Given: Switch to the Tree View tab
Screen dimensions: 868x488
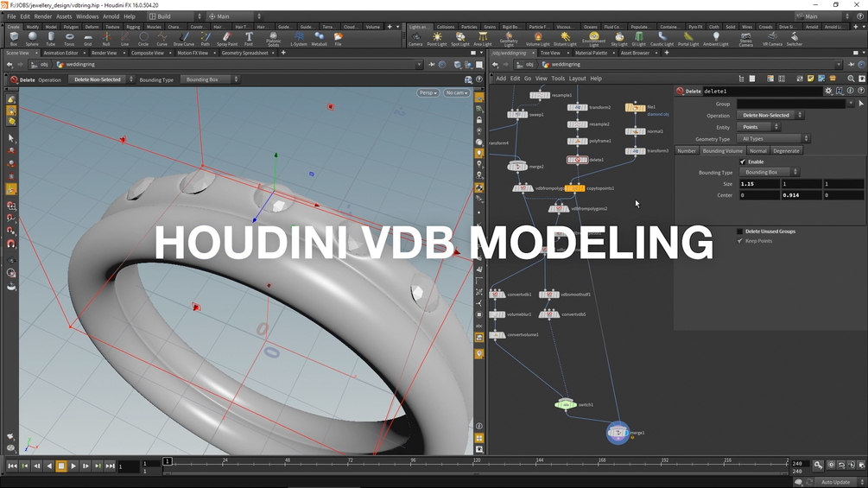Looking at the screenshot, I should (x=549, y=53).
